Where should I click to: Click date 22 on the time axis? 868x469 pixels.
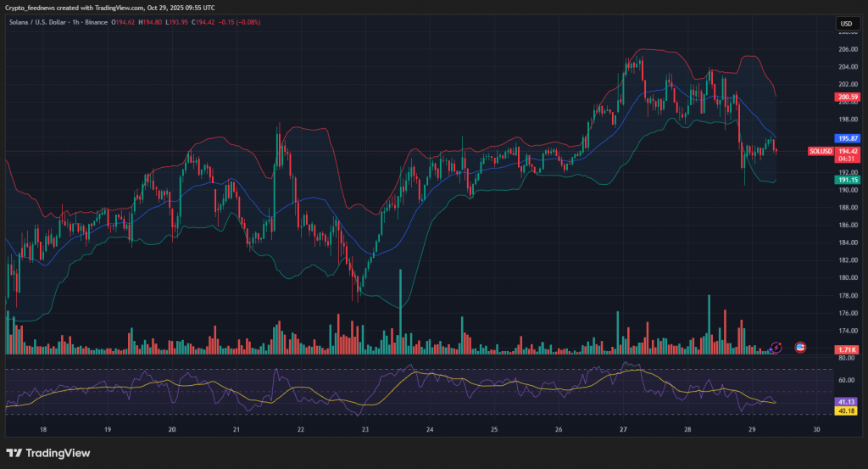click(x=301, y=430)
